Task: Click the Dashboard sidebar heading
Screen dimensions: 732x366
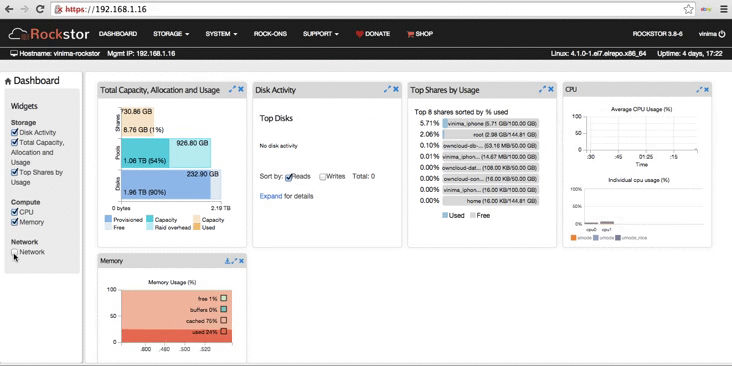Action: (36, 81)
